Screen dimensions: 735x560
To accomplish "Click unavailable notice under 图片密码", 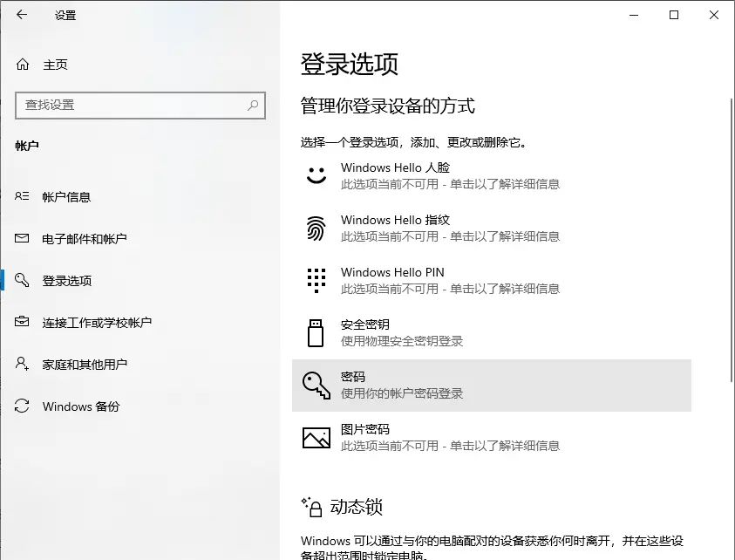I will tap(450, 446).
